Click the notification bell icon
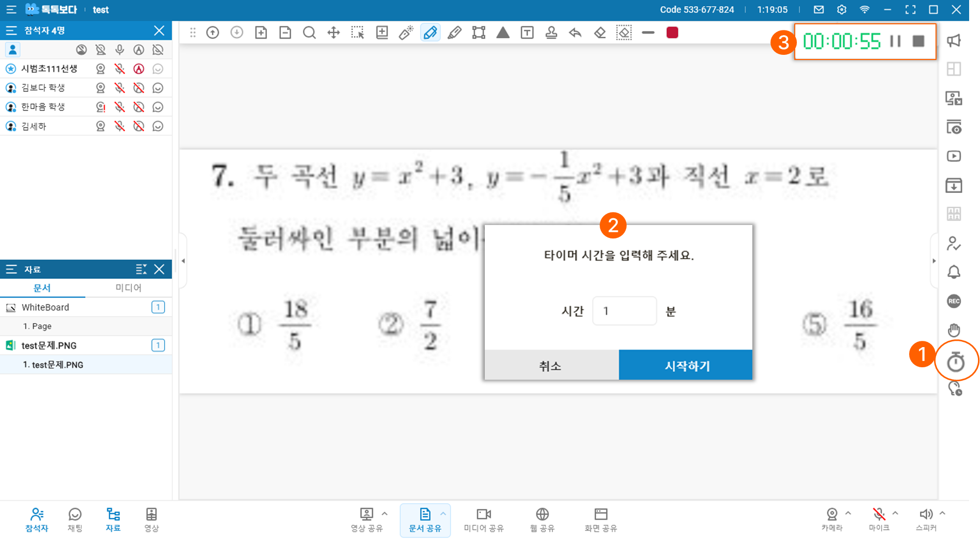Screen dimensions: 980x539 coord(954,272)
